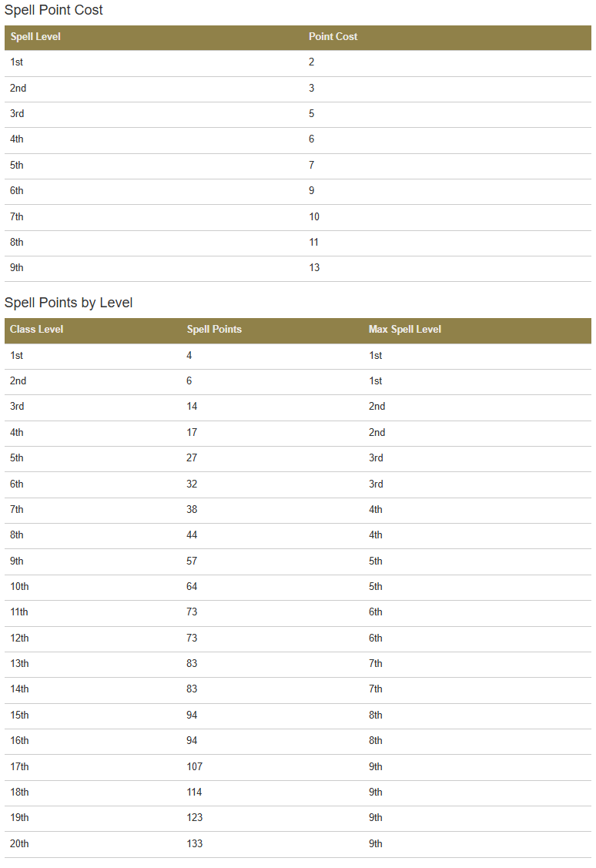The height and width of the screenshot is (868, 596).
Task: Click the 9th spell level cost row
Action: [298, 269]
